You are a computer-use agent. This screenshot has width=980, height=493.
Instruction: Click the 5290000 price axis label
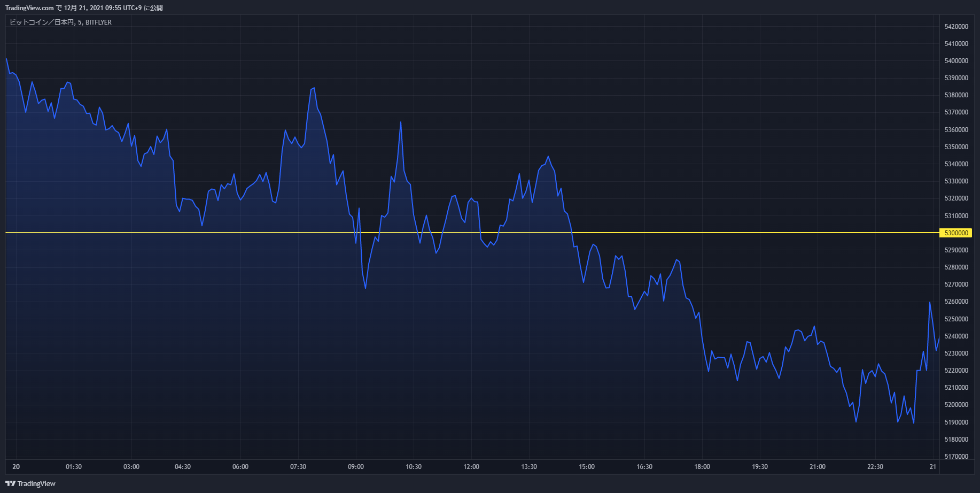pyautogui.click(x=956, y=250)
